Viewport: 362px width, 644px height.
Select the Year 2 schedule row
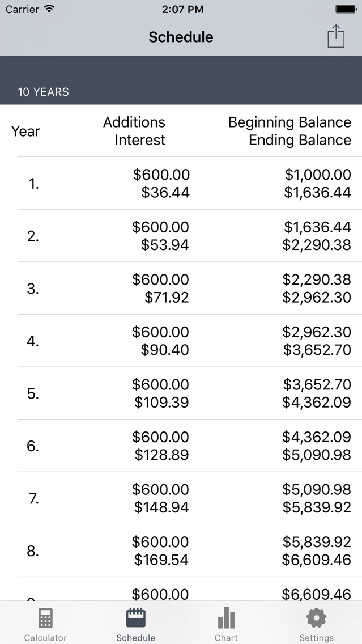pos(181,236)
